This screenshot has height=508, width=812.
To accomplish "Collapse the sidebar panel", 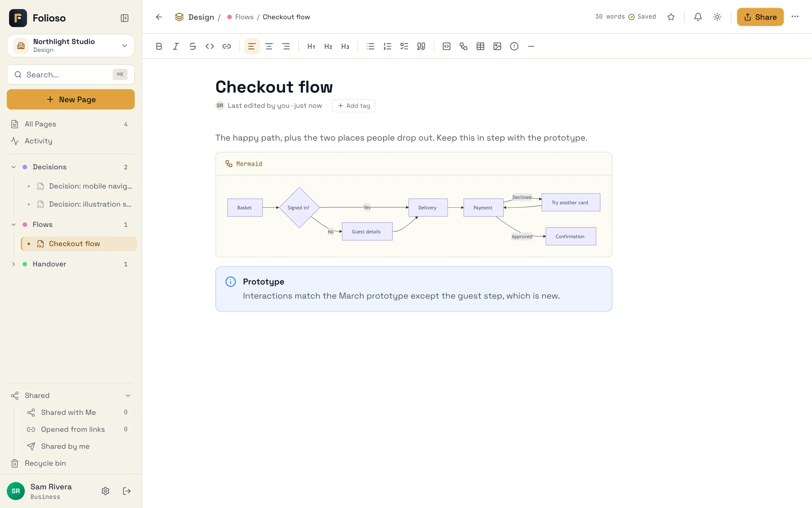I will [125, 18].
